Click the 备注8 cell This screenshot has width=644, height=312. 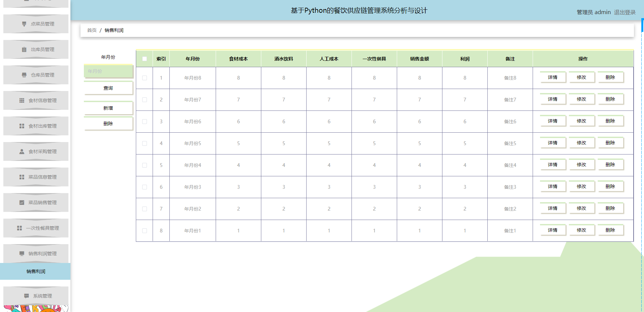tap(510, 78)
